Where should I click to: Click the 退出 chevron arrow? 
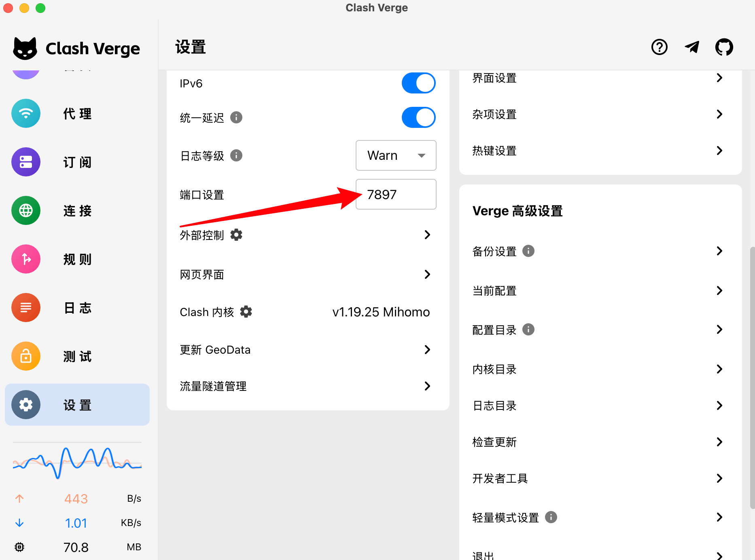719,556
